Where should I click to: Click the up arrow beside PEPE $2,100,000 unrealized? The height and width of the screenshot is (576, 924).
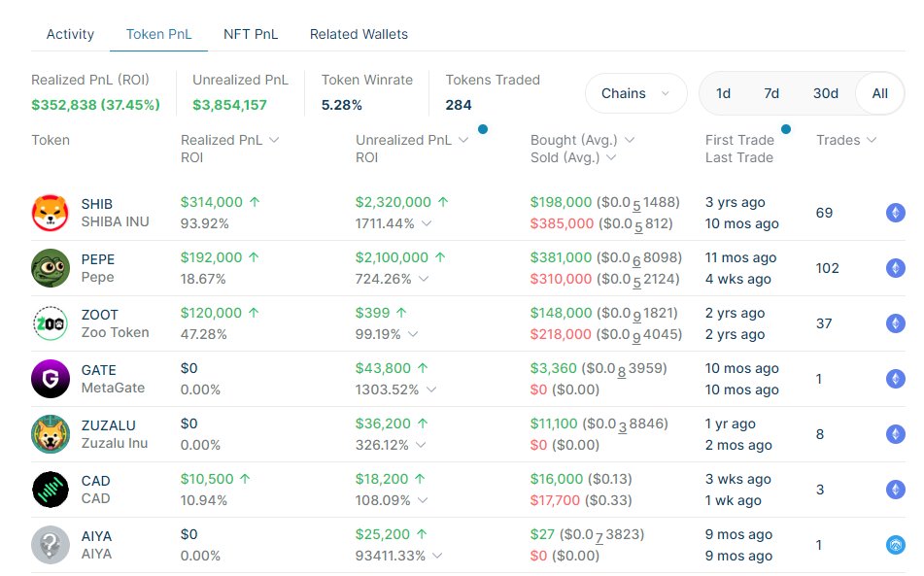click(x=440, y=257)
